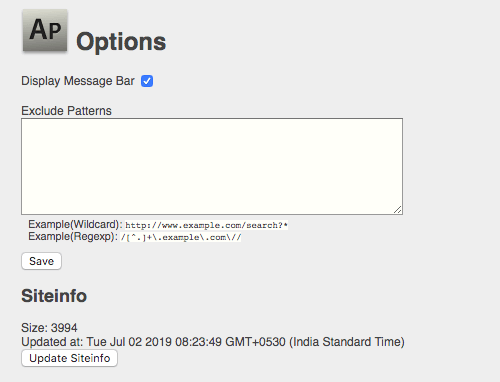Click the Exclude Patterns label

pos(66,111)
